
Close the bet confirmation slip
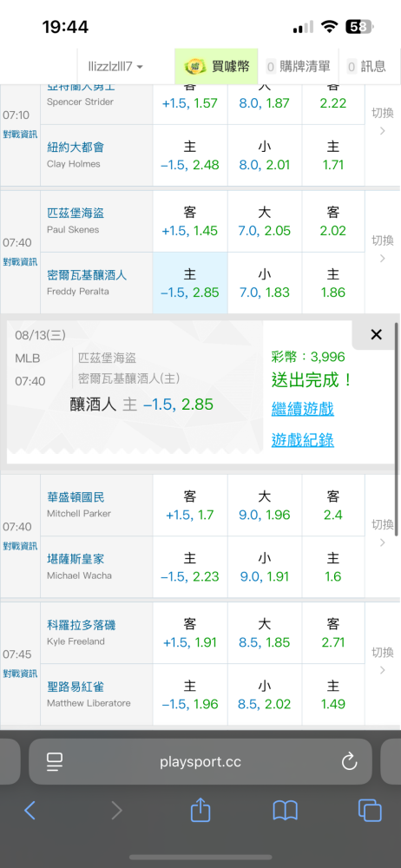click(376, 334)
